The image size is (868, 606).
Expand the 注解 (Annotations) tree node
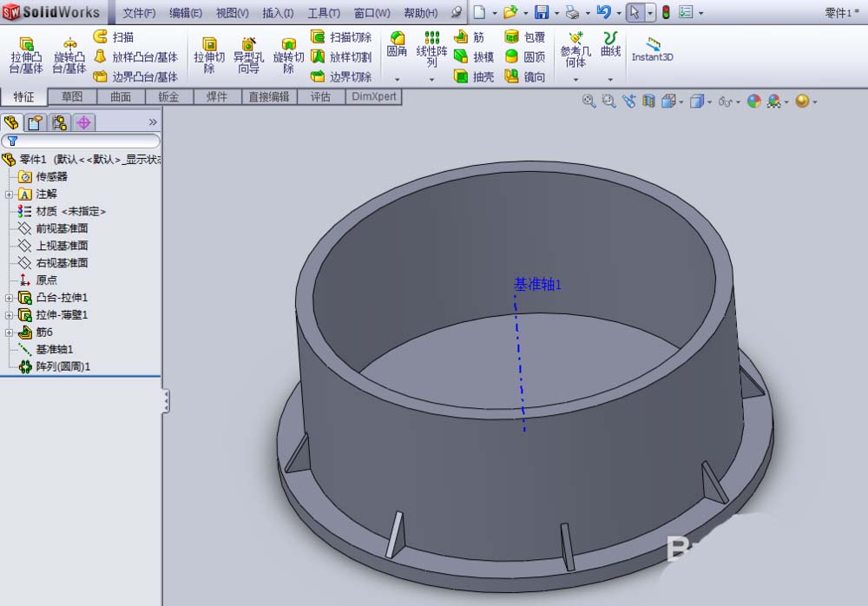point(9,194)
